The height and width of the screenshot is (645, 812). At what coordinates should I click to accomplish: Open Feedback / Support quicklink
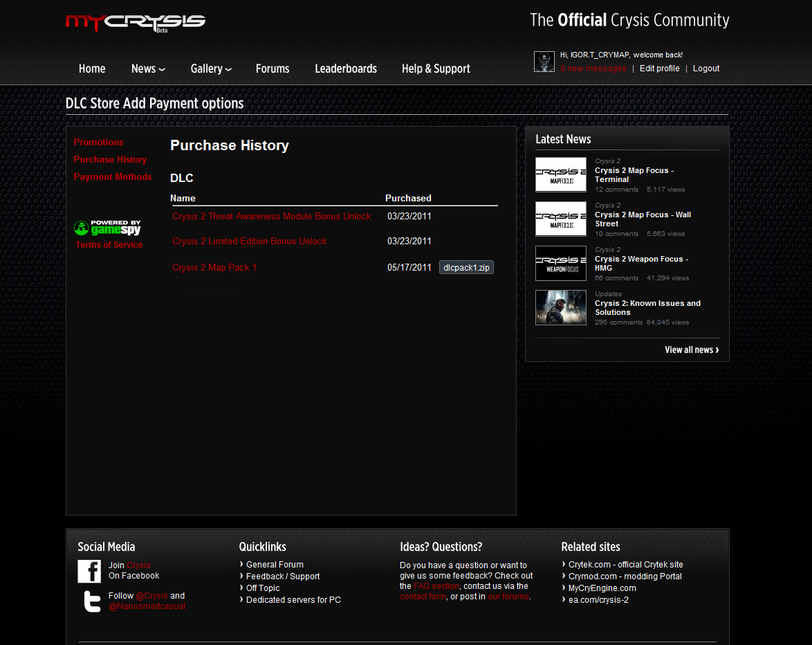tap(283, 576)
